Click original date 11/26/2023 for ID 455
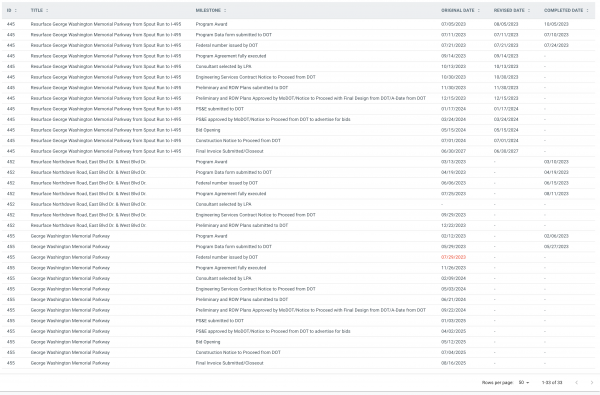The height and width of the screenshot is (395, 600). click(453, 268)
